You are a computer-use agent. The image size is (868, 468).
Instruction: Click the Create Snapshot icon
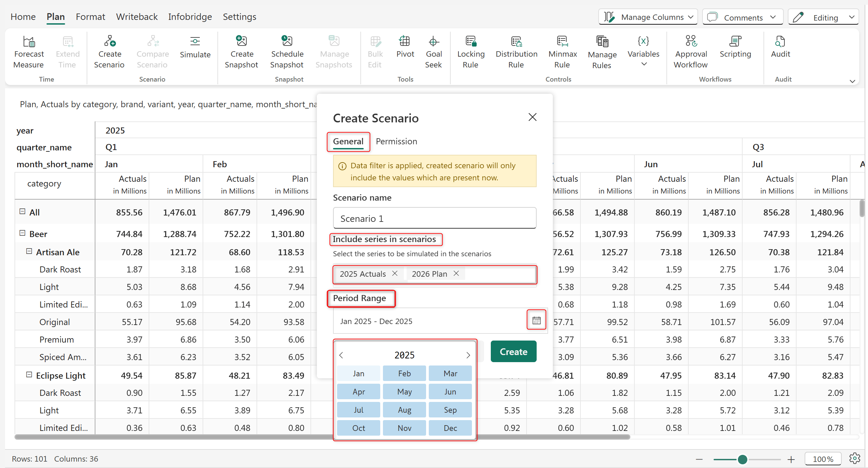coord(241,41)
